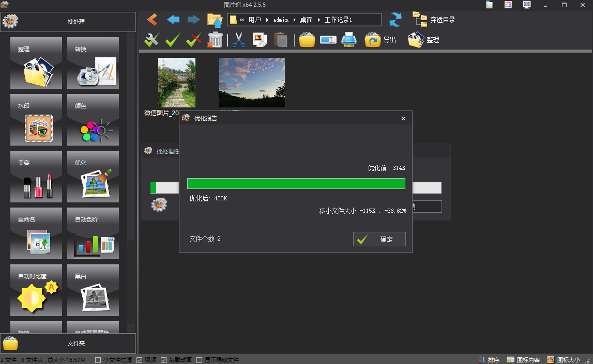Viewport: 593px width, 364px height.
Task: Open the 排序 sort options
Action: coord(489,360)
